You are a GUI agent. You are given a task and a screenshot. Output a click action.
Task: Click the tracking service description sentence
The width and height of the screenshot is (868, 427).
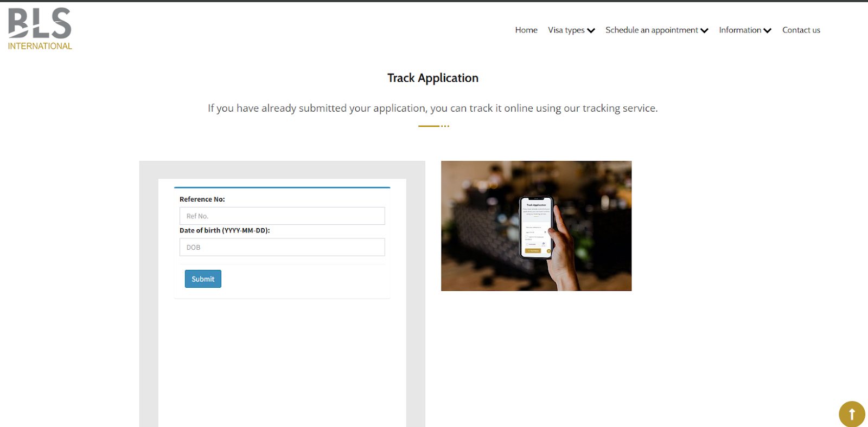[x=433, y=108]
